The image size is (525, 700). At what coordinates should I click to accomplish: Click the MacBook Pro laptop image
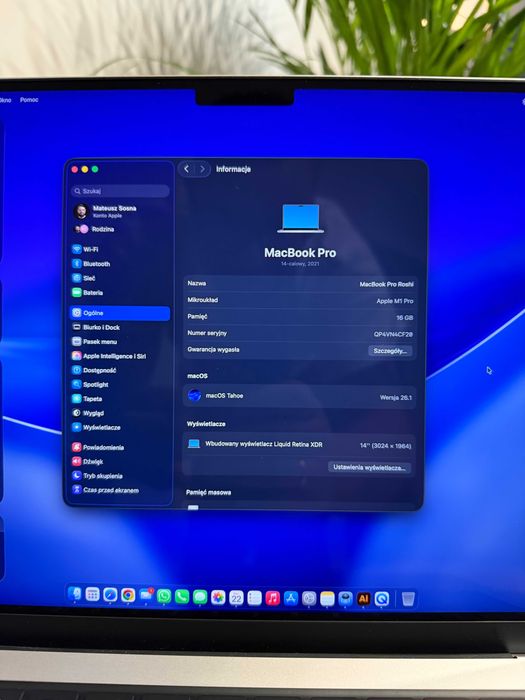pos(300,218)
